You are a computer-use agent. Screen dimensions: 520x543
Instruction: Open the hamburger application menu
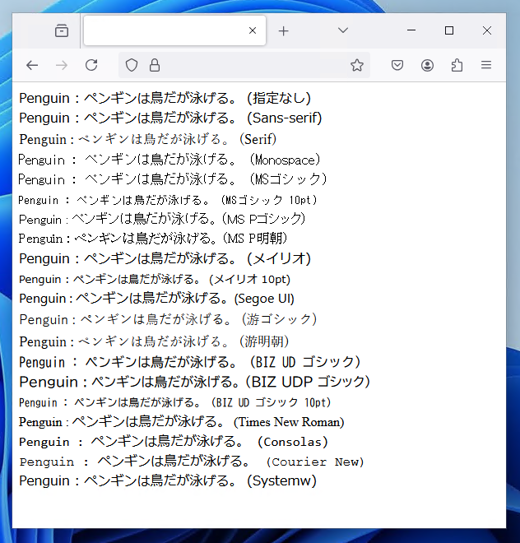pyautogui.click(x=486, y=65)
